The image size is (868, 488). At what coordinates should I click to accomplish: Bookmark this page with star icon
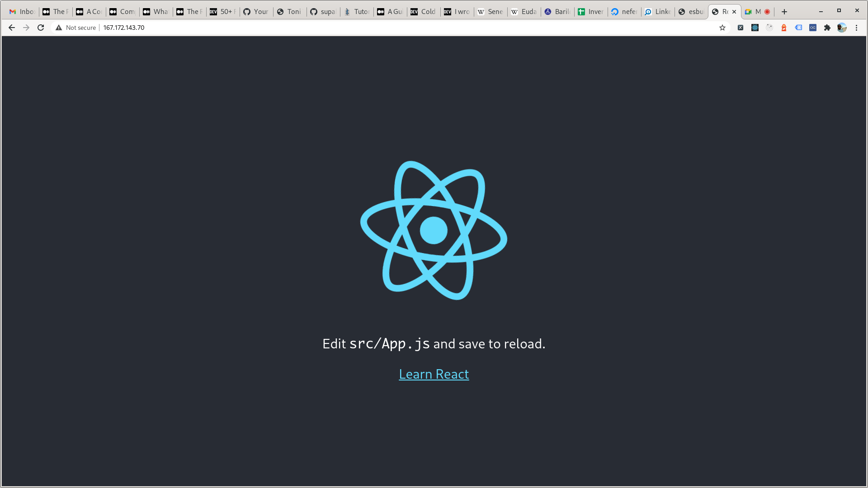coord(722,28)
